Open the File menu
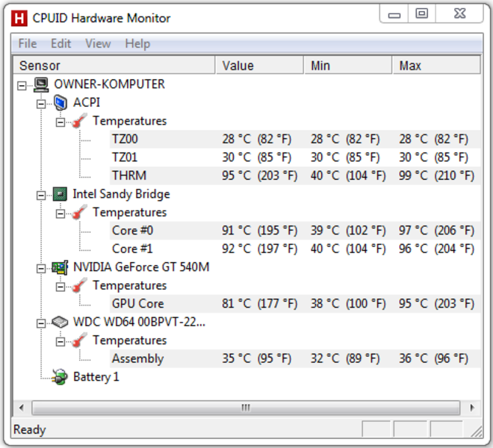This screenshot has width=493, height=448. pos(28,43)
